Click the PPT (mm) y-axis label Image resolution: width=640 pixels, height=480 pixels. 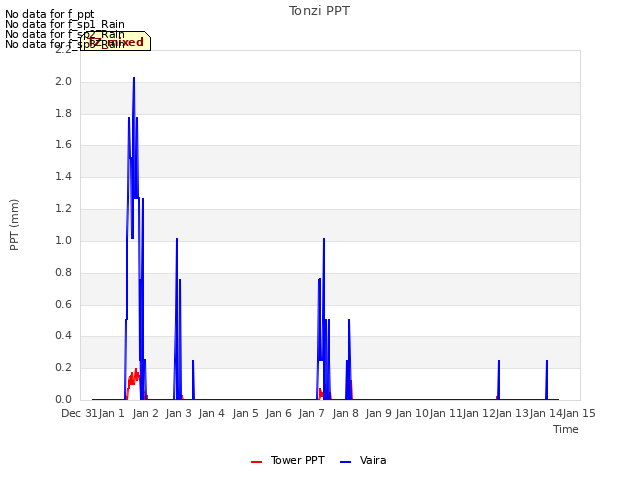pos(14,225)
